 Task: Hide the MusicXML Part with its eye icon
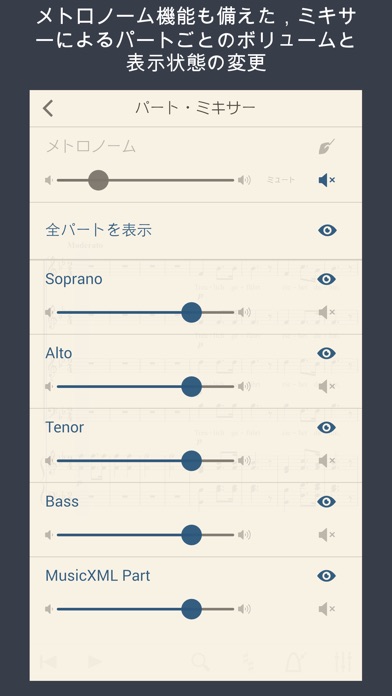click(x=327, y=576)
